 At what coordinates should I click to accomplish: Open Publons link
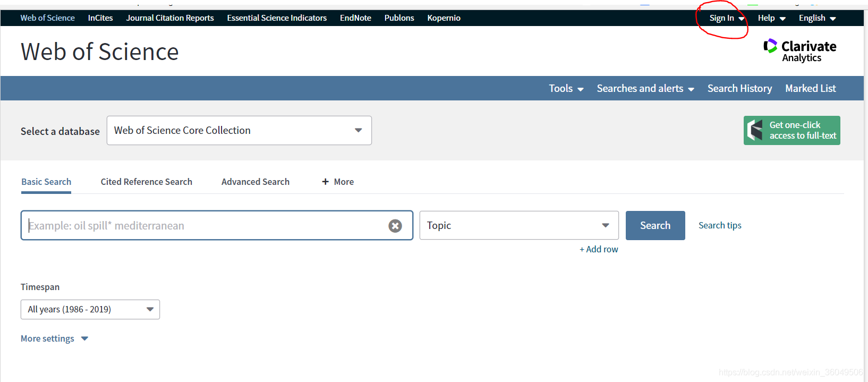(399, 18)
